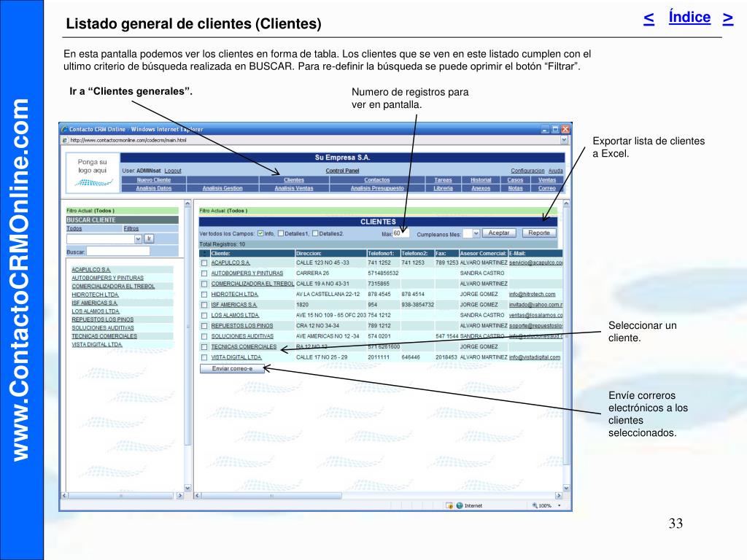Image resolution: width=747 pixels, height=560 pixels.
Task: Open the address bar dropdown
Action: pyautogui.click(x=564, y=140)
